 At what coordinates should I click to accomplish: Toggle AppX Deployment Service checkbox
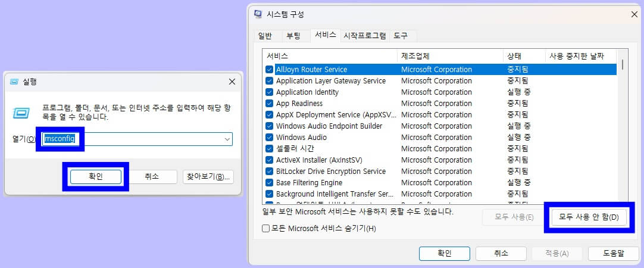point(270,115)
